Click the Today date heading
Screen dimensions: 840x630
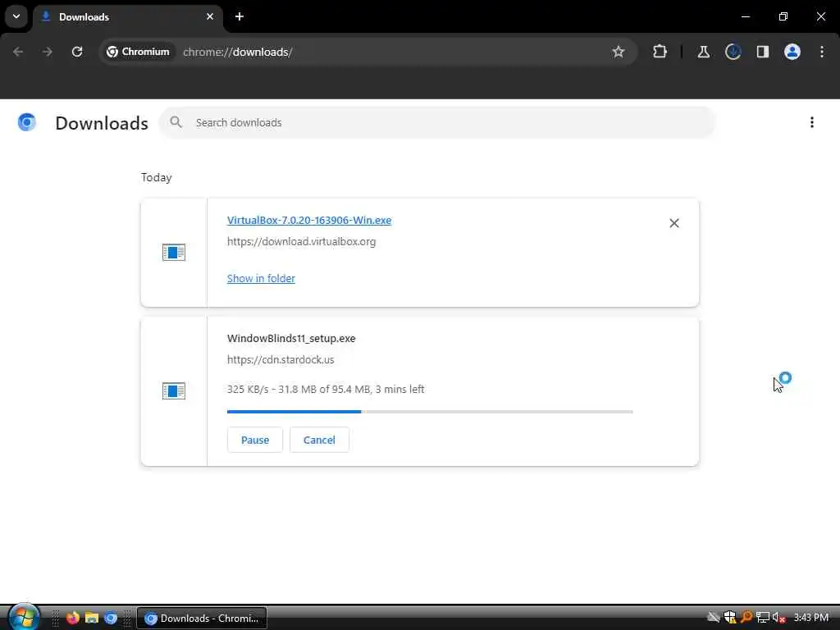click(157, 178)
